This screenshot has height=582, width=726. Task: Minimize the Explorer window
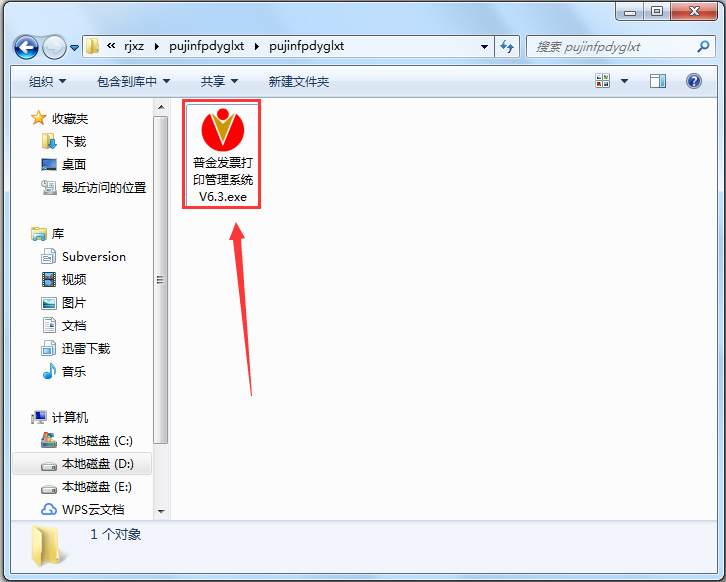(x=630, y=12)
